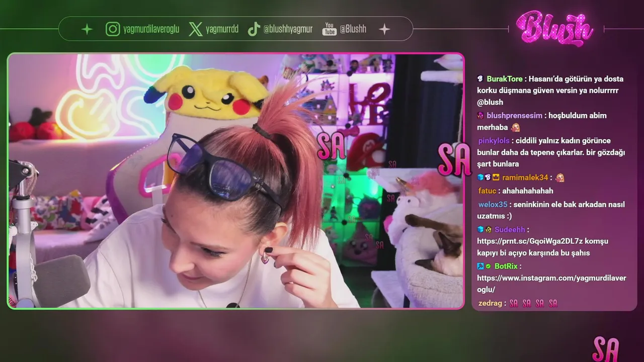Click 'Hasanı'da götürün ya dosta' message text
The width and height of the screenshot is (644, 362).
pyautogui.click(x=576, y=79)
